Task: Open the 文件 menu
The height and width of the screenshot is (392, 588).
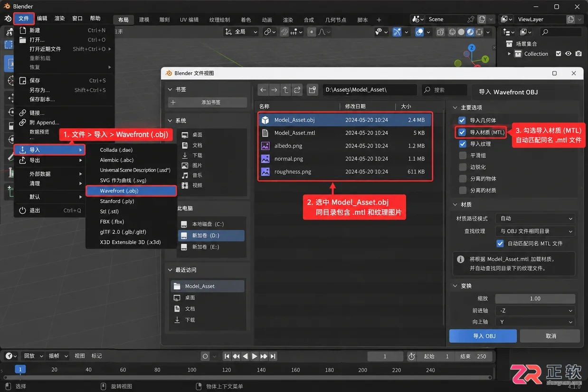Action: (24, 19)
